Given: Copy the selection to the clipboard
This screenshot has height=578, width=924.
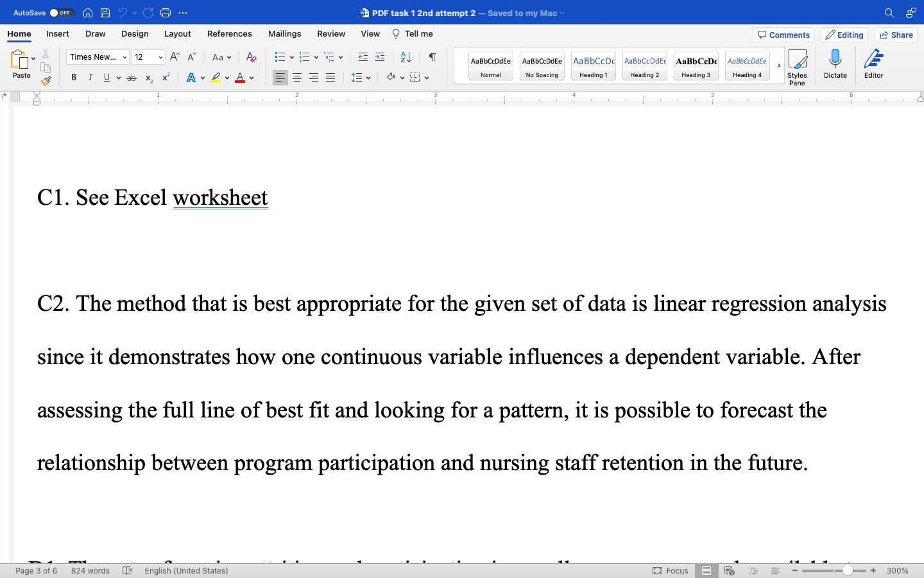Looking at the screenshot, I should point(46,67).
